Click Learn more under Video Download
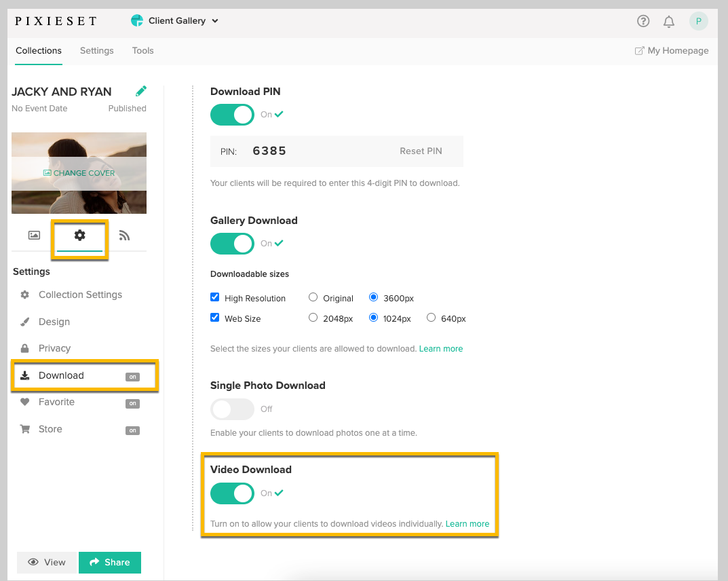 click(467, 524)
